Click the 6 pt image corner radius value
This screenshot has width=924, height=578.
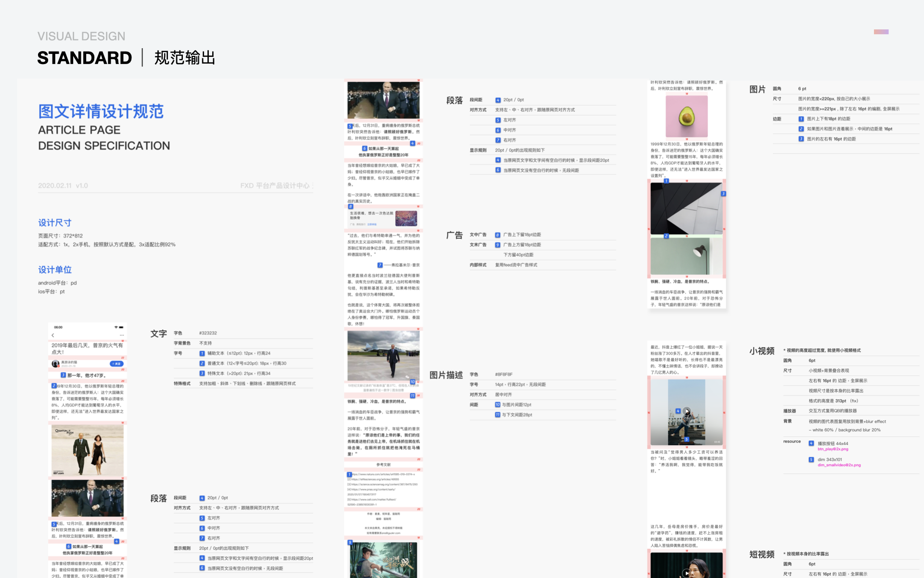pyautogui.click(x=802, y=89)
